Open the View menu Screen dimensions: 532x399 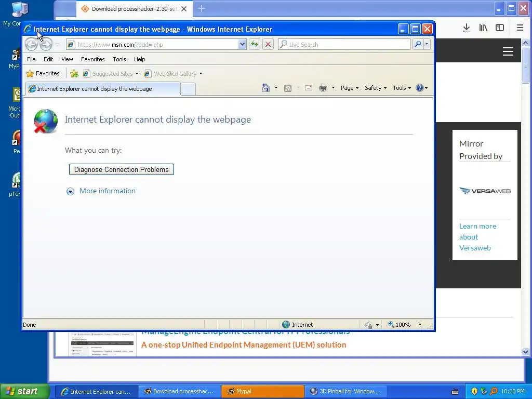pos(67,59)
